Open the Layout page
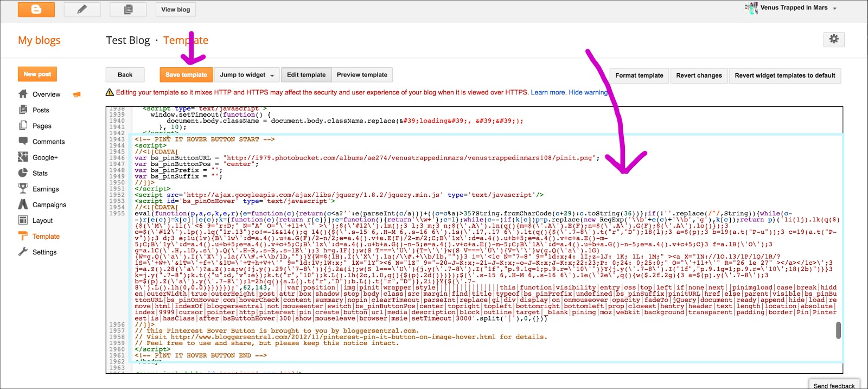The width and height of the screenshot is (868, 389). [42, 220]
